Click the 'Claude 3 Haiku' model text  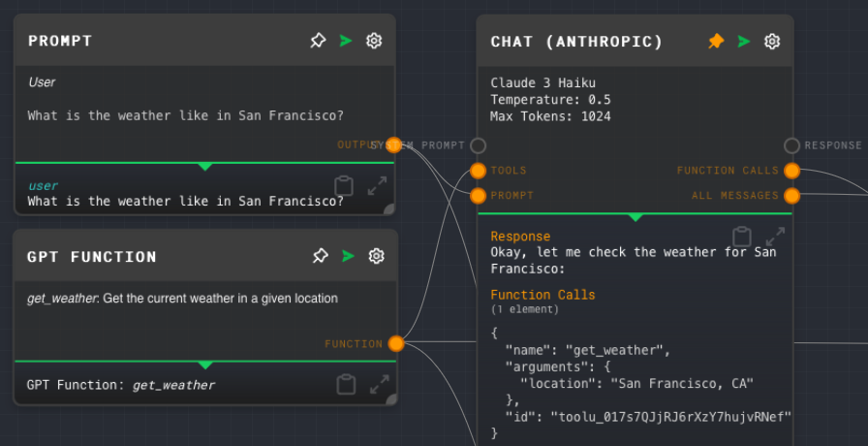543,83
